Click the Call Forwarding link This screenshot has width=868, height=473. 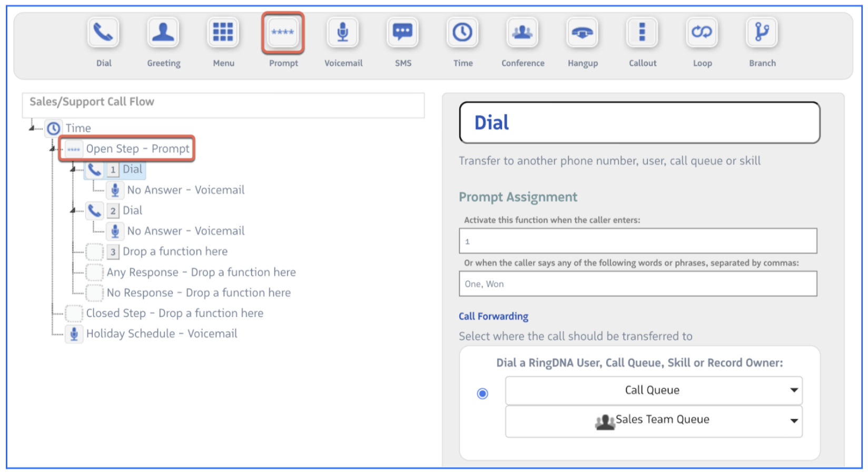pyautogui.click(x=493, y=316)
